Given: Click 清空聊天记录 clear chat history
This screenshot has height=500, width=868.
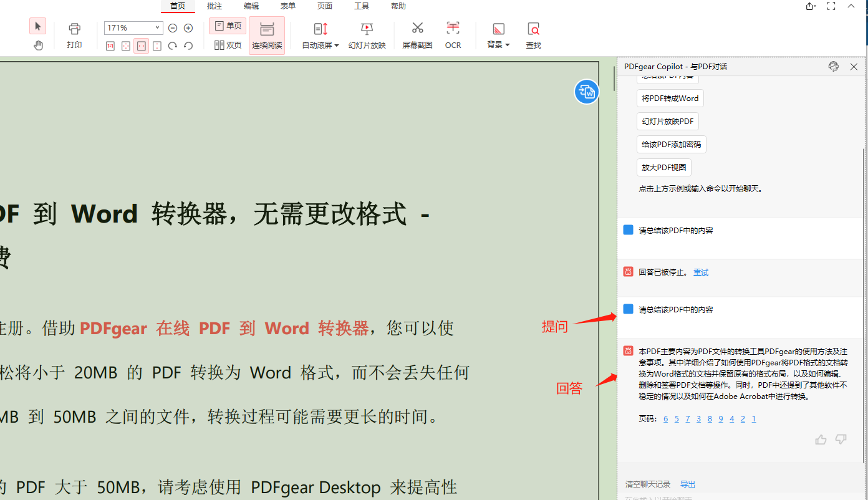Looking at the screenshot, I should point(648,484).
